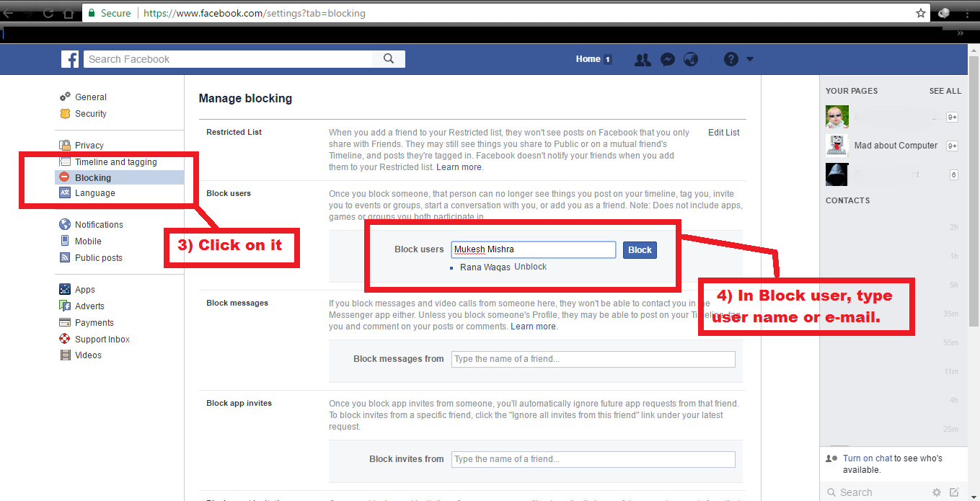Open the Mad about Computer page
980x501 pixels.
pyautogui.click(x=896, y=145)
